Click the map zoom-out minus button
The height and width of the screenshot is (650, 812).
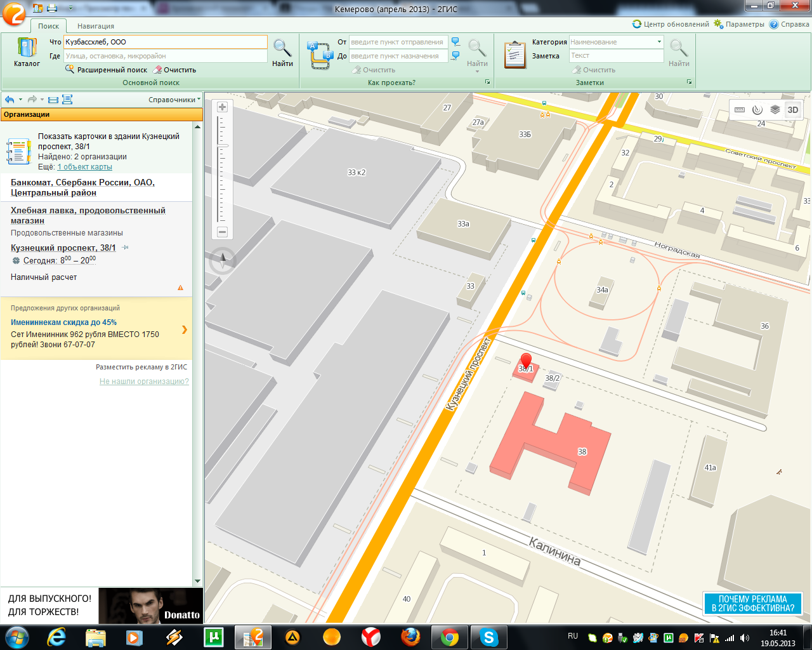(222, 232)
